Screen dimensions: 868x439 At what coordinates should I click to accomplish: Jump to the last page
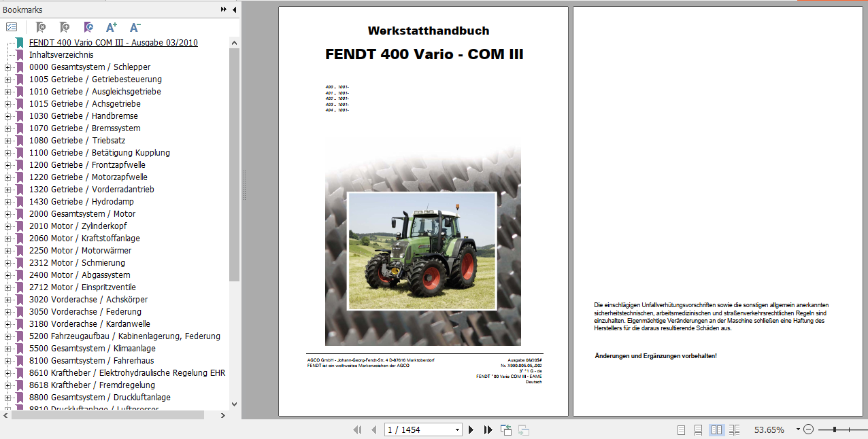488,429
